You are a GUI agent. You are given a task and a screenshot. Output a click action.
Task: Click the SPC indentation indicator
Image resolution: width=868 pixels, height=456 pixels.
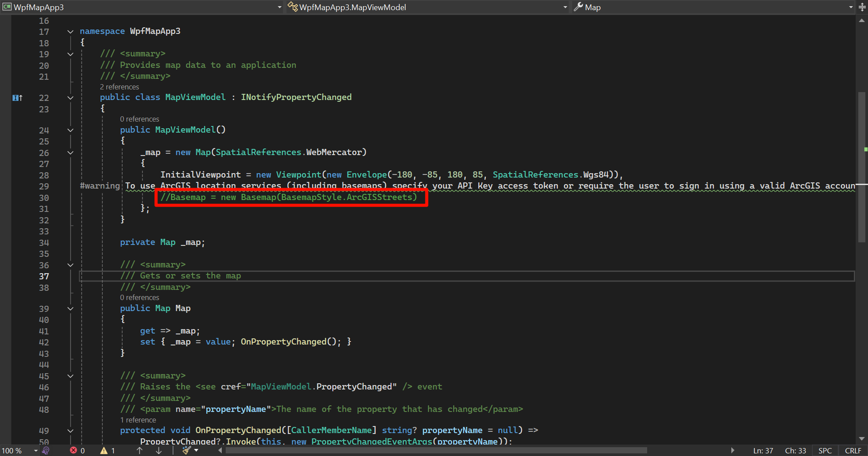(825, 451)
